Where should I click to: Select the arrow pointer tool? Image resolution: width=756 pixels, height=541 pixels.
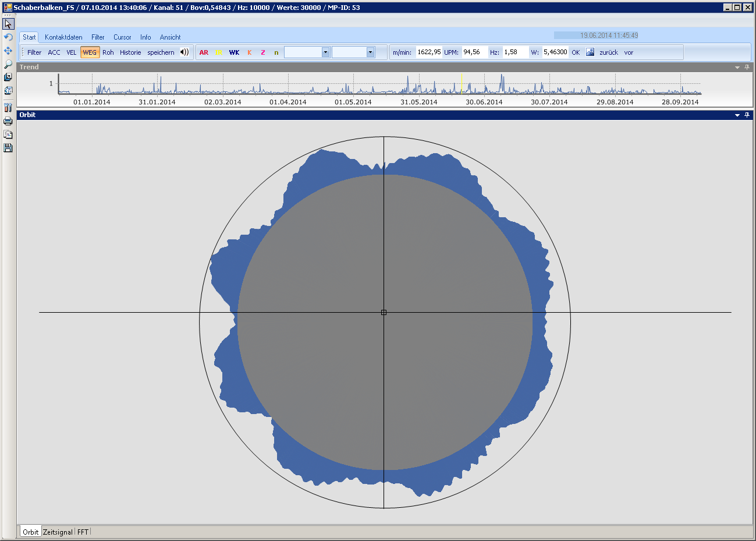coord(8,24)
